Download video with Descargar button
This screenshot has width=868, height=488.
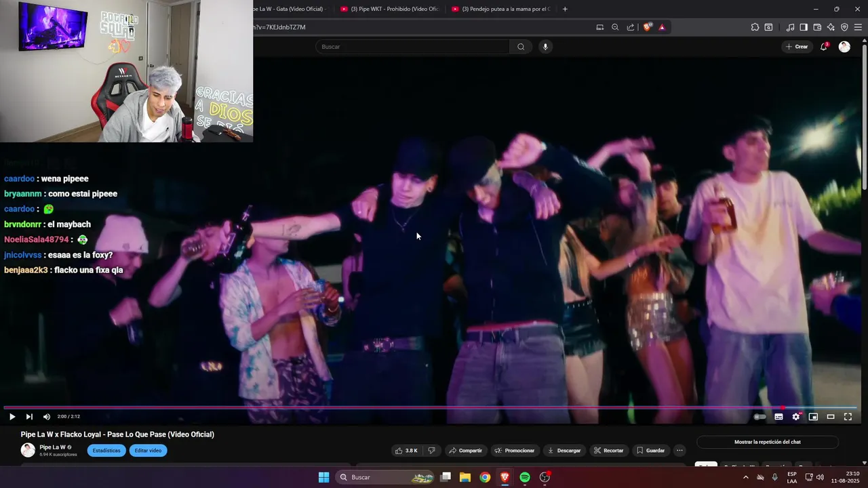point(564,450)
